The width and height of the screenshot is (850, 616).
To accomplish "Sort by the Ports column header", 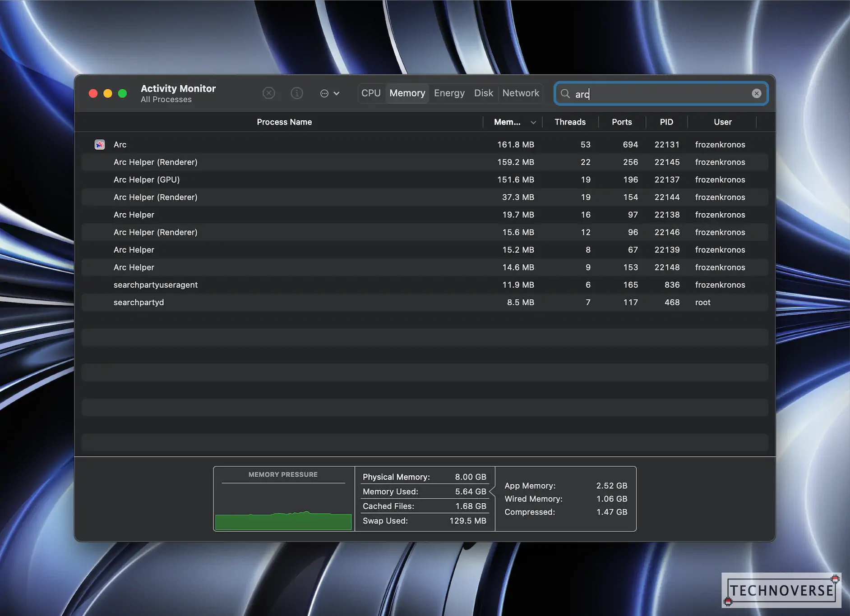I will (622, 122).
